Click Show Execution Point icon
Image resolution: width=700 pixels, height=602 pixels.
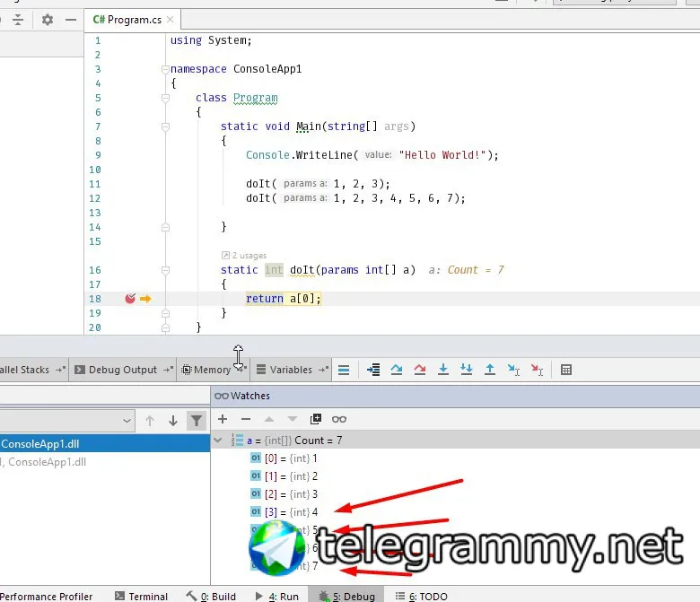pos(373,370)
